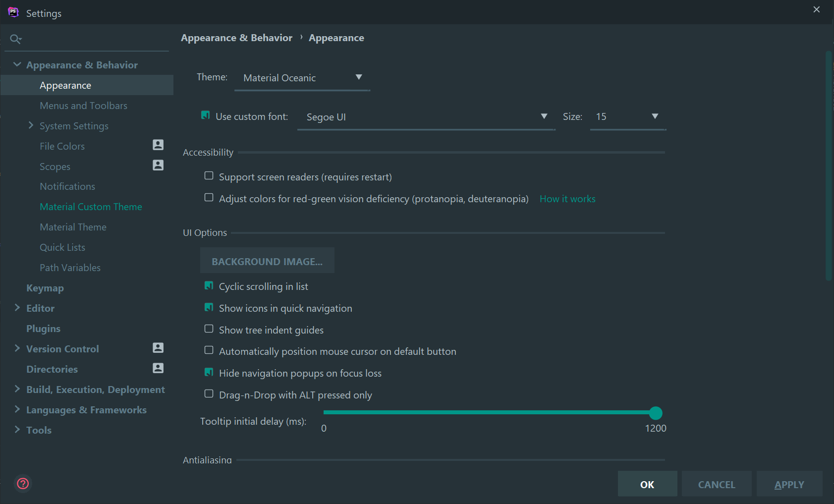
Task: Expand the Editor settings node
Action: point(17,308)
